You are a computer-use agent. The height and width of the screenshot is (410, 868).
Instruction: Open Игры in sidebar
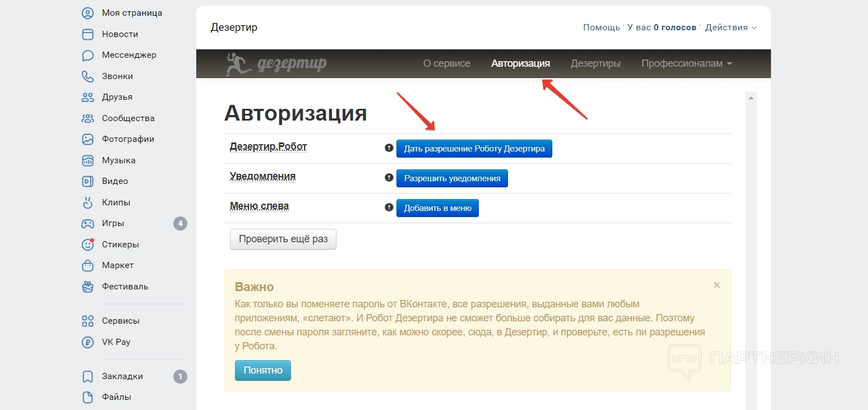113,223
